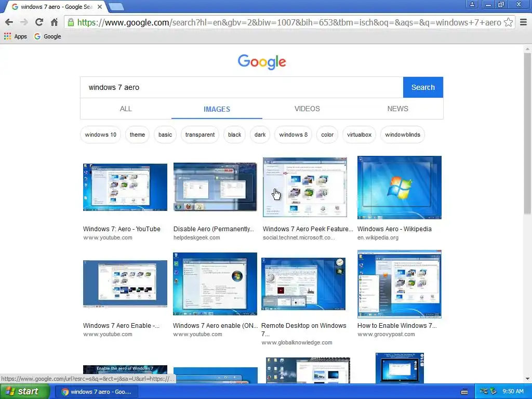Open the Windows 7 Aero Enable thumbnail from youtube
The width and height of the screenshot is (532, 399).
tap(125, 284)
